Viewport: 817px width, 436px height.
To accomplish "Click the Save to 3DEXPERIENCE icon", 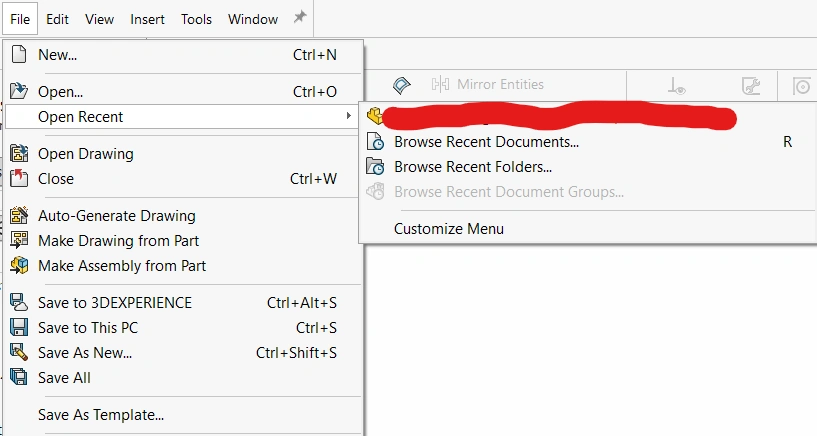I will (19, 302).
